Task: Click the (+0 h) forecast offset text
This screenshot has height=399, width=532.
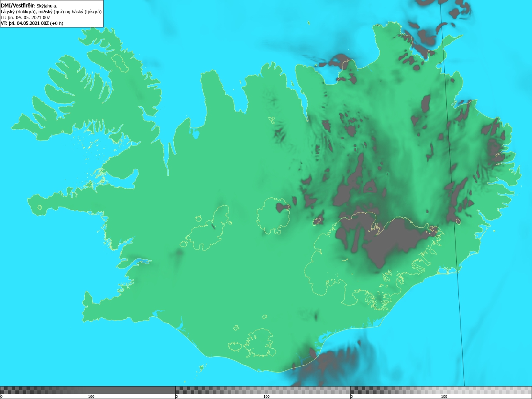Action: click(x=57, y=23)
